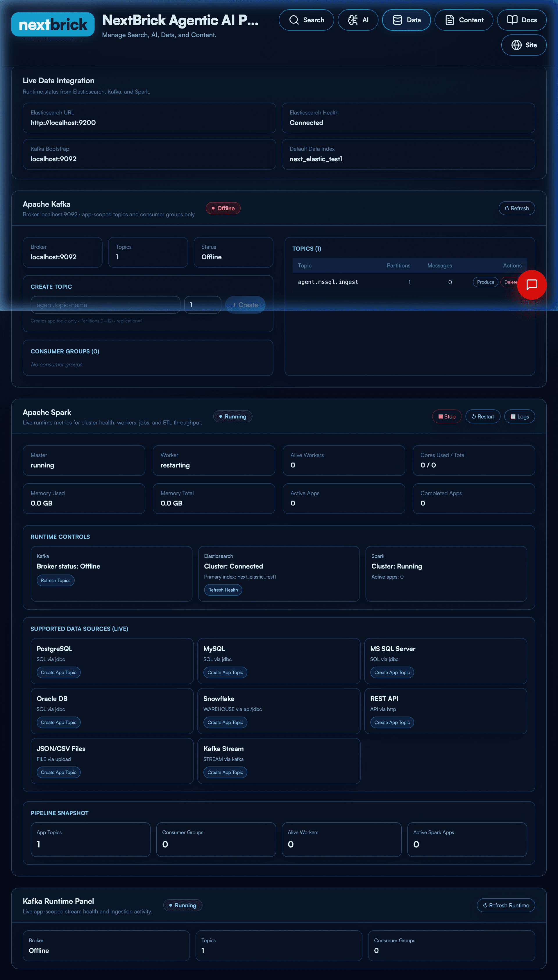Click the + Create topic button
The image size is (558, 980).
click(245, 305)
